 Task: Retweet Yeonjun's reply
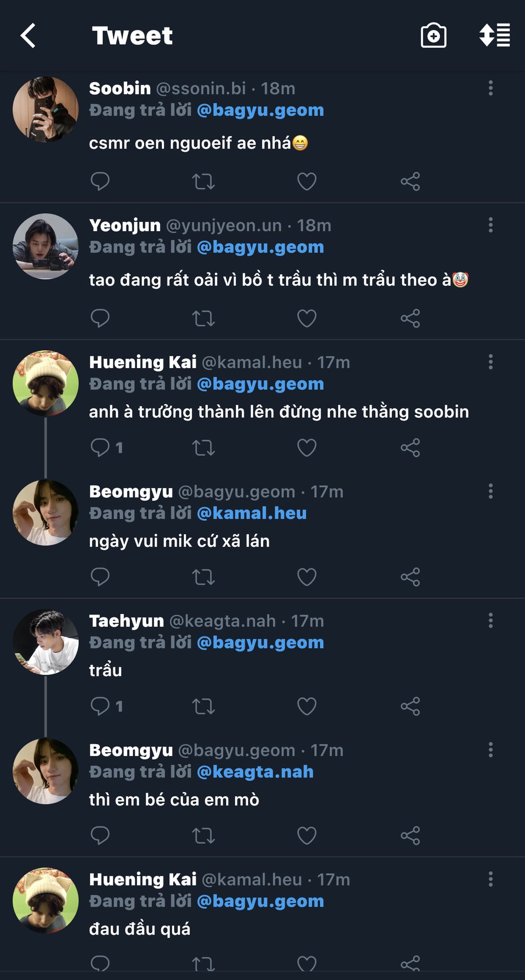point(203,318)
